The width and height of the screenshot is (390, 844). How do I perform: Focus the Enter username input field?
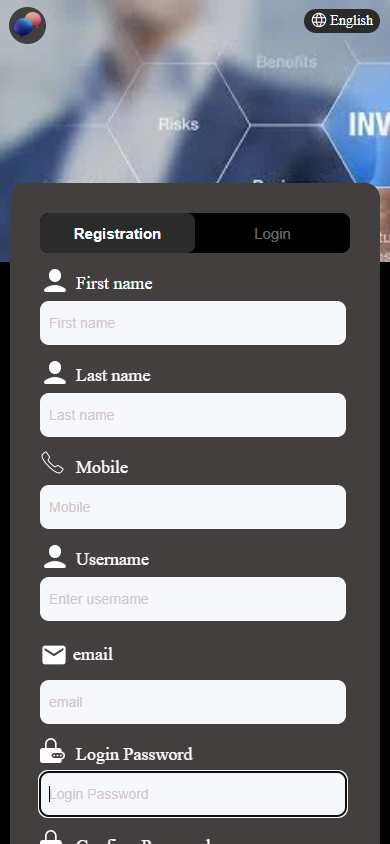(x=193, y=599)
